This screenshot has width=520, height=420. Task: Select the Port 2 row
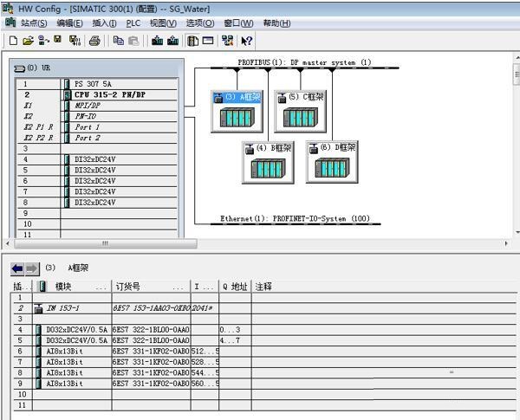[97, 138]
